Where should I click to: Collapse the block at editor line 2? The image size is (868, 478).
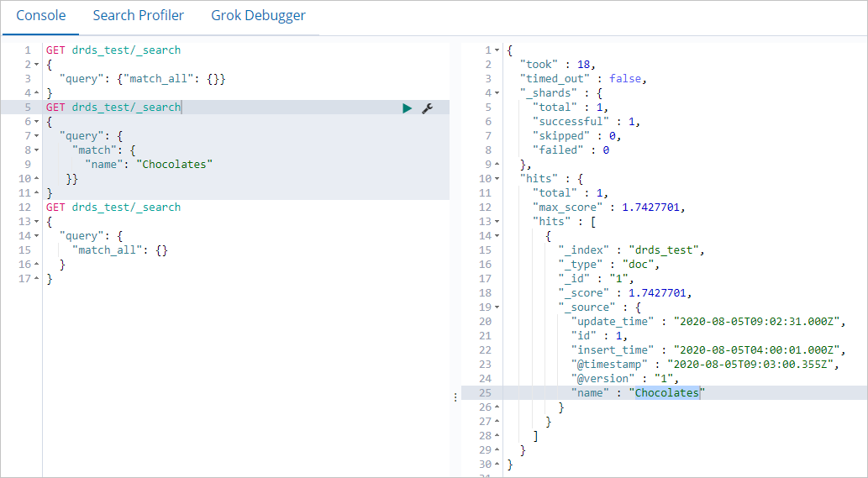[x=38, y=65]
